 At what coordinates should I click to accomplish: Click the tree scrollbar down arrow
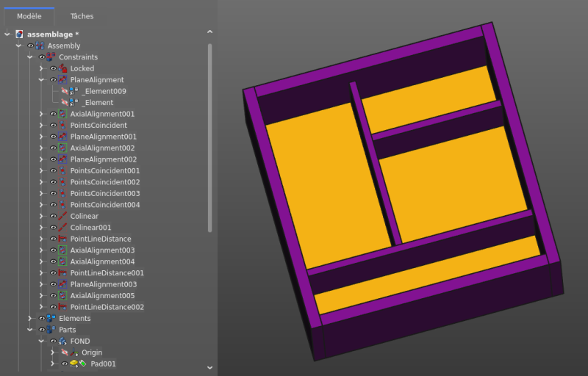(210, 368)
